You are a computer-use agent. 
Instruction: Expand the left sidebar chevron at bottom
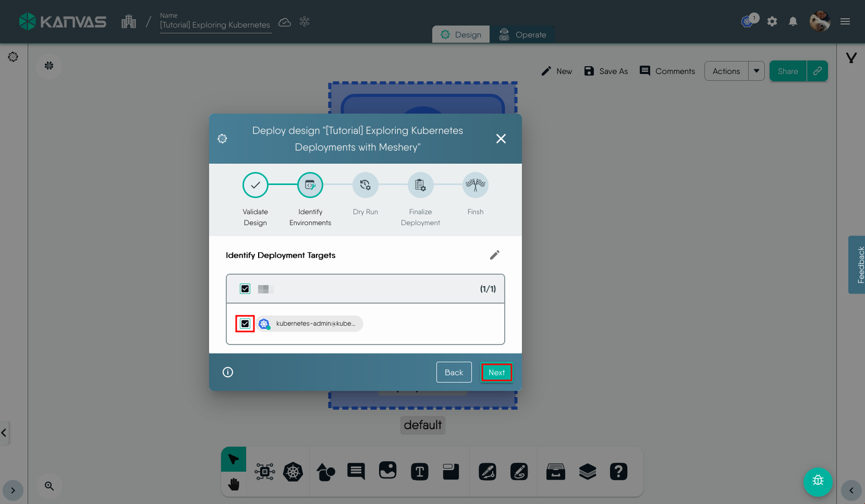pos(13,490)
